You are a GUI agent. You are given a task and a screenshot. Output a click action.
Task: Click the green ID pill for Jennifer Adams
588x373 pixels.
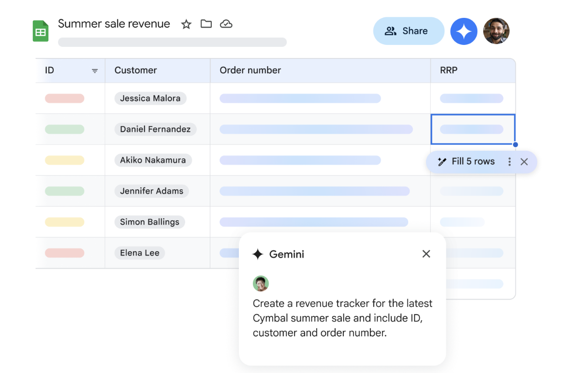tap(64, 191)
